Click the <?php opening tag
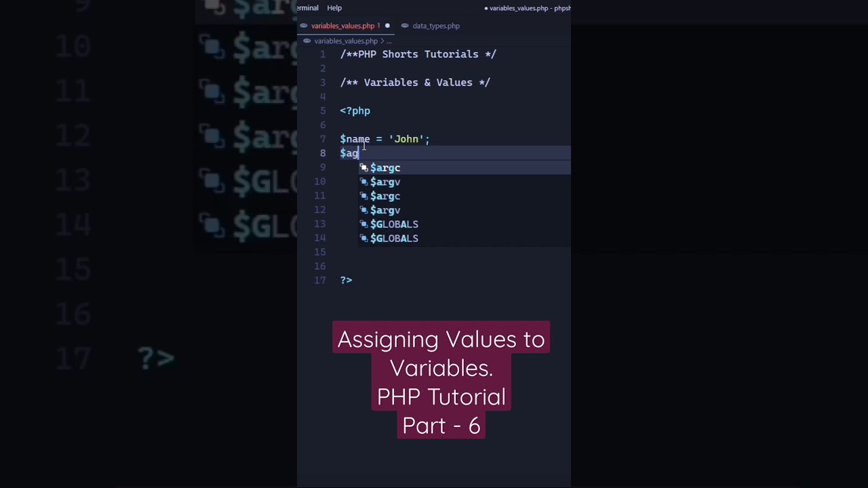The width and height of the screenshot is (868, 488). [355, 110]
